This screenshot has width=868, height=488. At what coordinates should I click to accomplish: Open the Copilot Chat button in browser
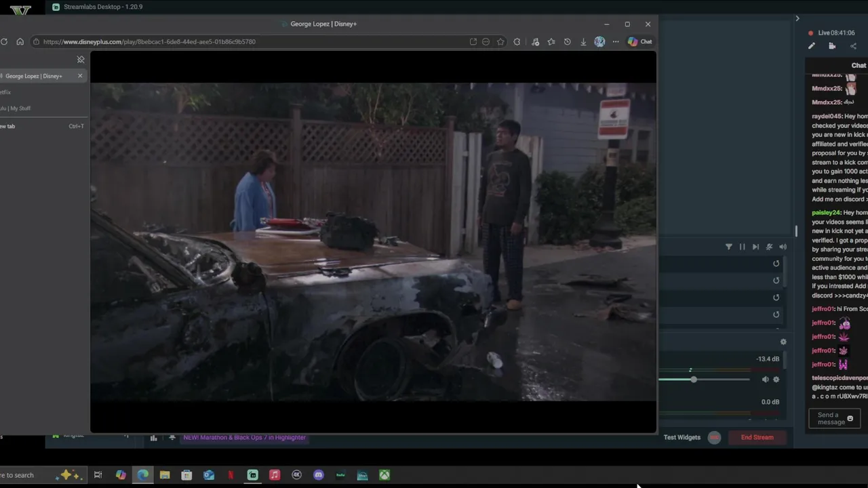[639, 41]
